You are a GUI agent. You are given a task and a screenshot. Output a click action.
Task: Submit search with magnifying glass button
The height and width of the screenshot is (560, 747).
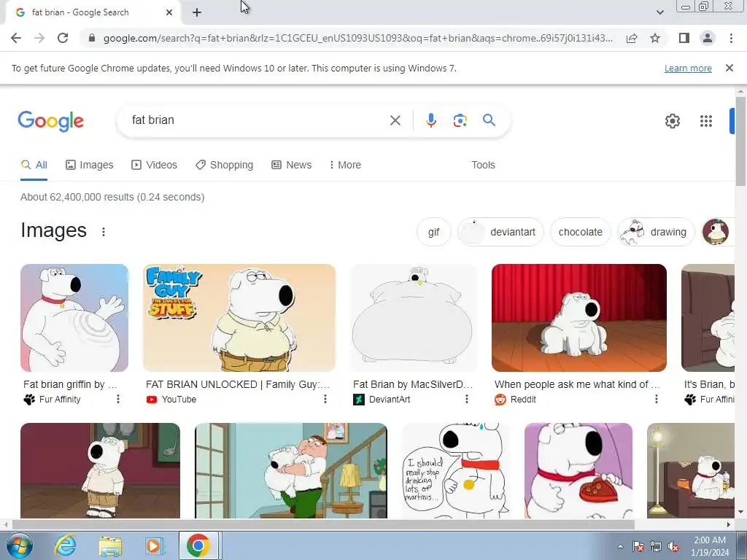click(x=489, y=120)
